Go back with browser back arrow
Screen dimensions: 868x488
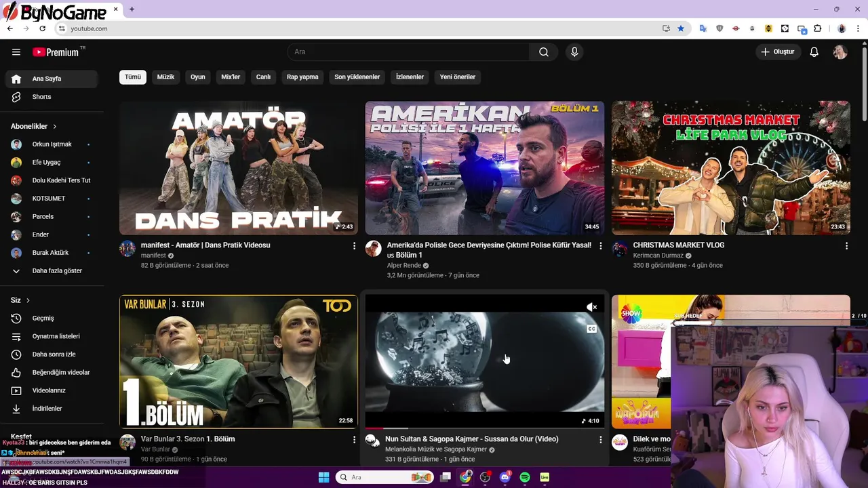click(x=9, y=28)
